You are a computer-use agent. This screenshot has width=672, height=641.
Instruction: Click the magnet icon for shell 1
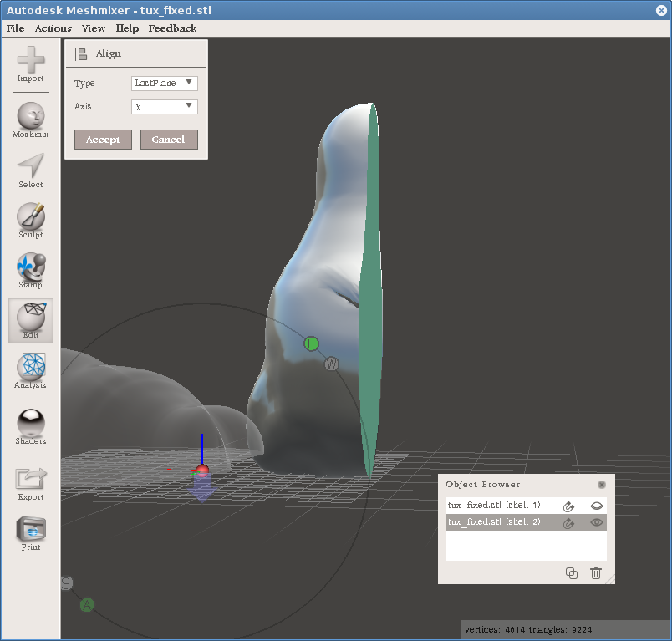(568, 506)
